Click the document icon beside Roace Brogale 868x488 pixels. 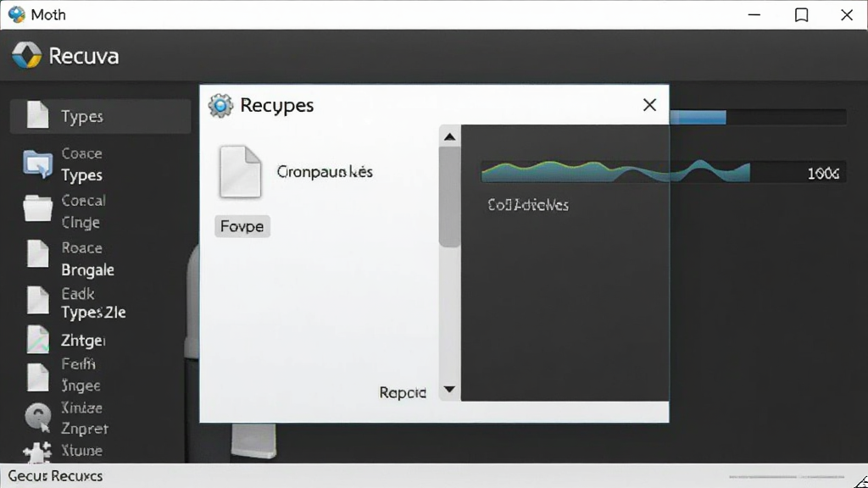click(x=37, y=254)
